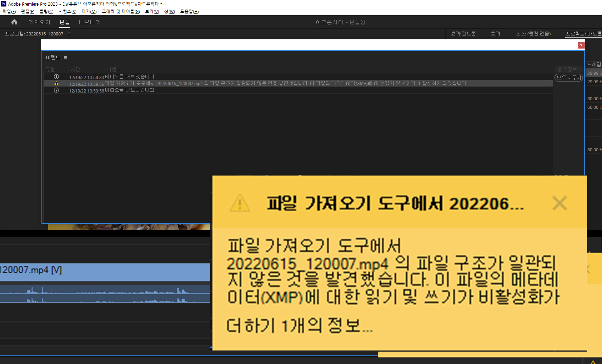Select the 13:59:33 비디오를 내보냈습니다 event row
The image size is (602, 364).
(298, 77)
